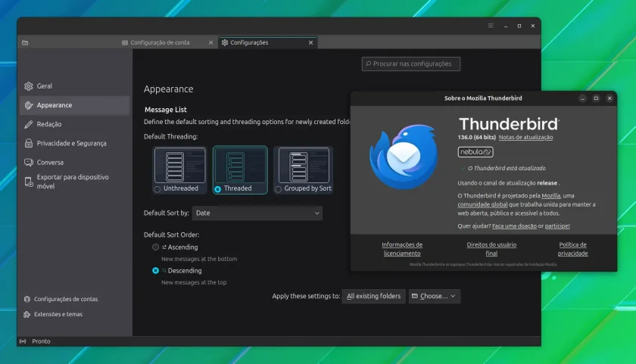The width and height of the screenshot is (636, 364).
Task: Click the Pronto status text
Action: pos(42,341)
